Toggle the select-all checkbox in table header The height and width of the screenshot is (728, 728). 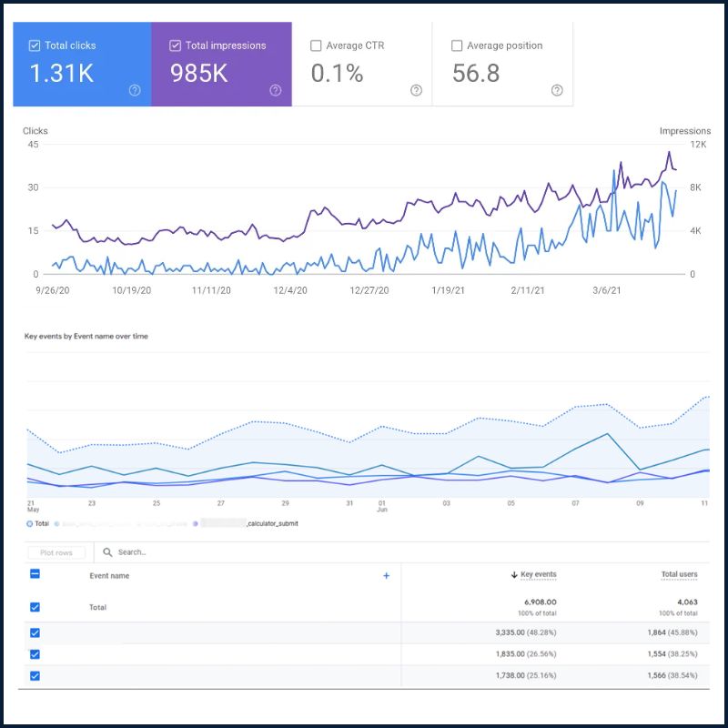coord(35,574)
